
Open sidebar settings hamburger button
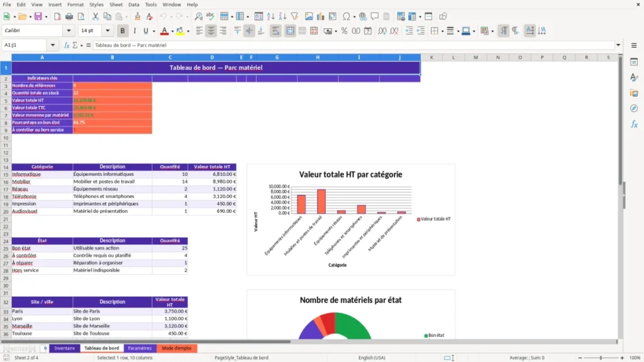pos(634,45)
